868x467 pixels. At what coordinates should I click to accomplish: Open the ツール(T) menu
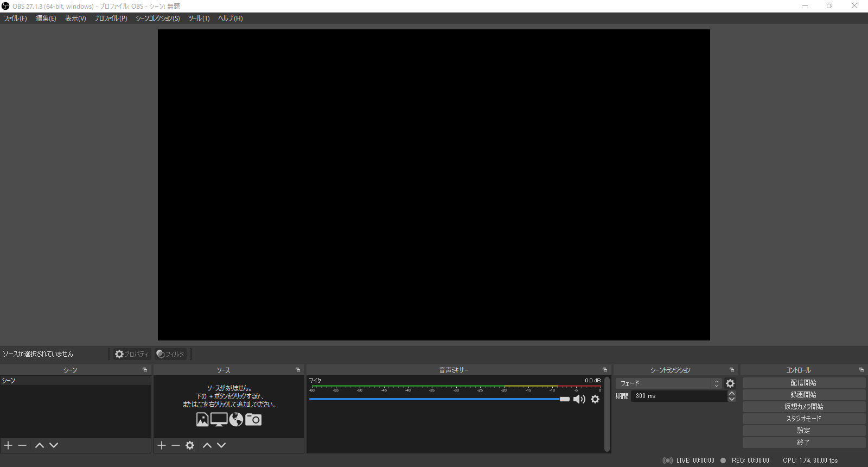pos(199,18)
